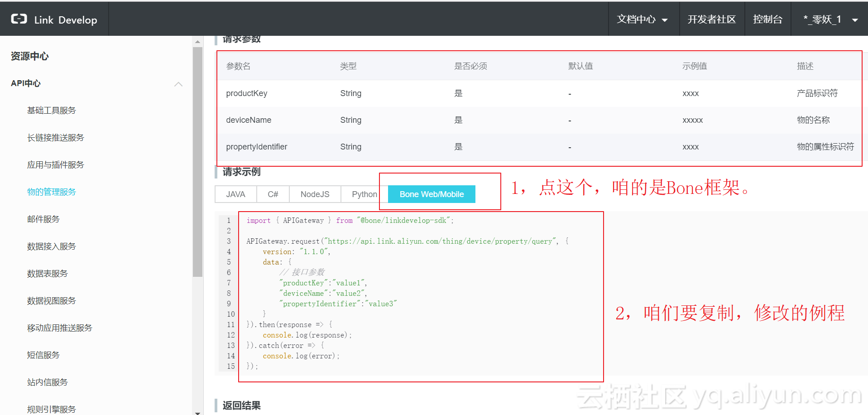This screenshot has height=415, width=868.
Task: Open 数据表服务 in the sidebar
Action: pyautogui.click(x=48, y=274)
